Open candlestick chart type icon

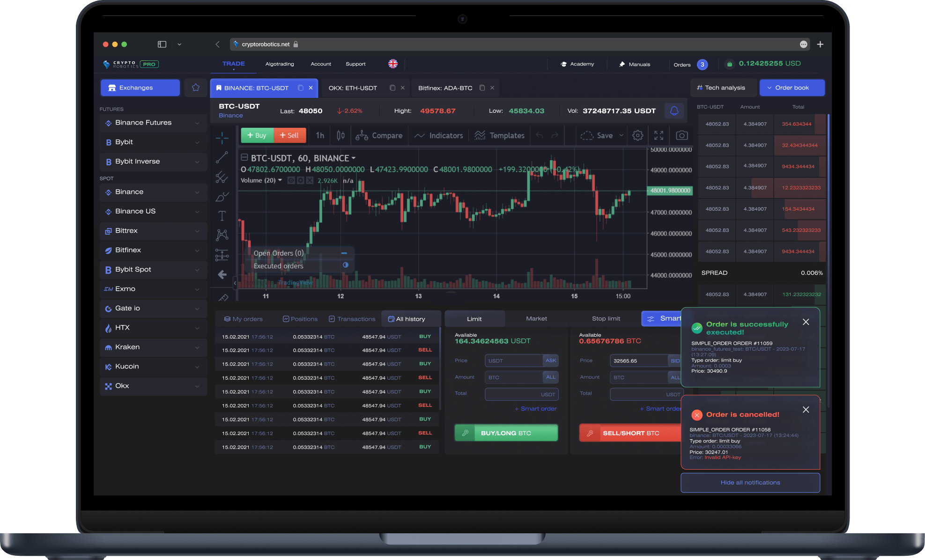pos(340,135)
